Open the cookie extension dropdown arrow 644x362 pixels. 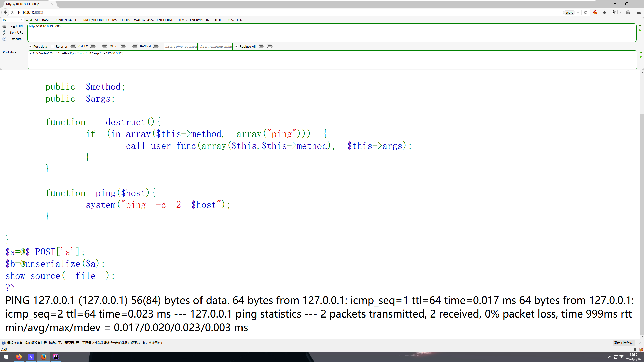(620, 12)
